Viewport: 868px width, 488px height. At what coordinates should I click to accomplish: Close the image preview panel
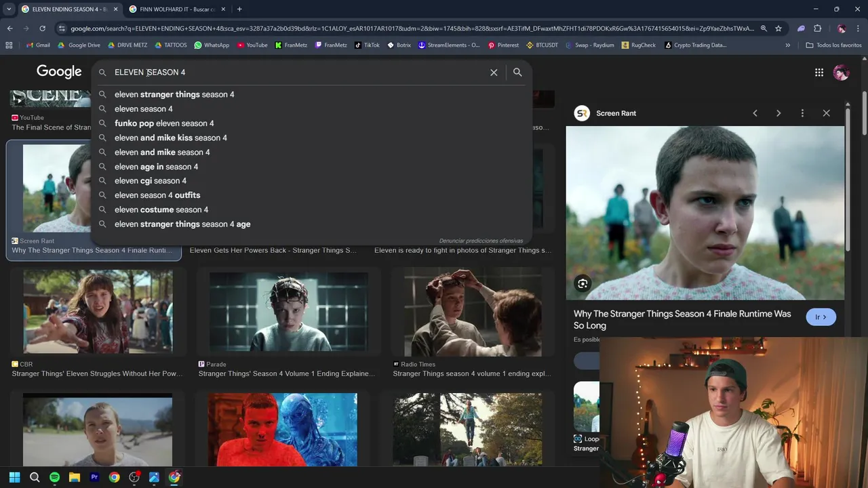tap(826, 113)
